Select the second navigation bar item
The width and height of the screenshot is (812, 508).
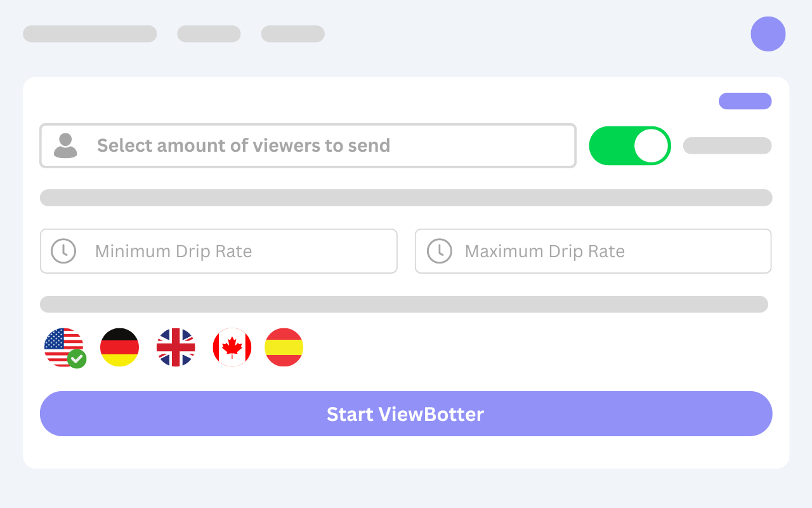(x=209, y=33)
